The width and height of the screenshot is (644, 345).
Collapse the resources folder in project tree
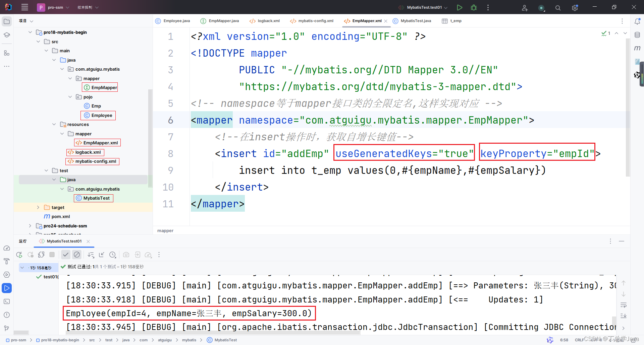coord(54,124)
